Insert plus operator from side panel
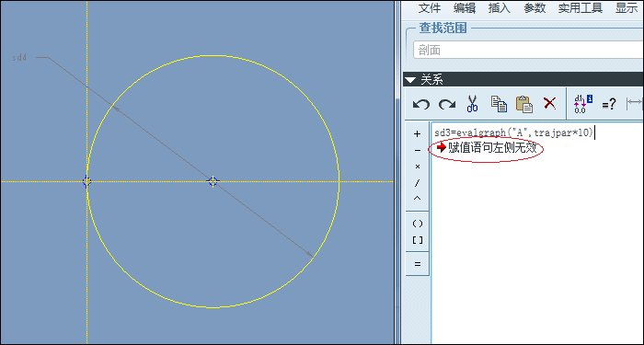The image size is (644, 345). tap(418, 134)
